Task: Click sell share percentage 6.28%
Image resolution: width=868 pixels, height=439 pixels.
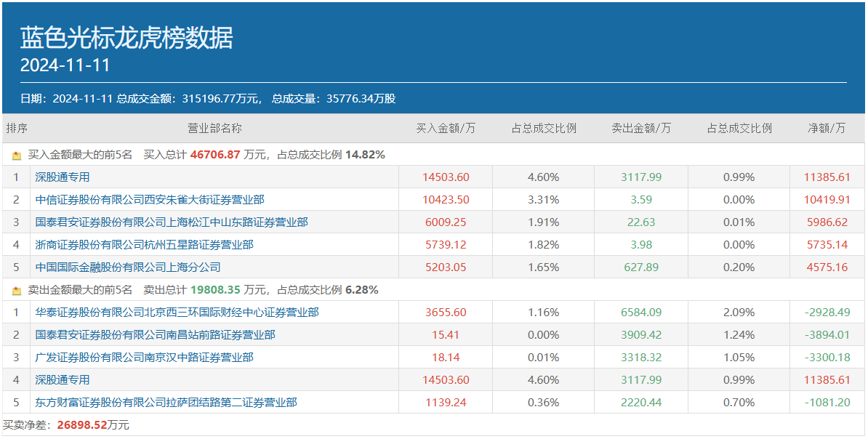Action: click(362, 289)
